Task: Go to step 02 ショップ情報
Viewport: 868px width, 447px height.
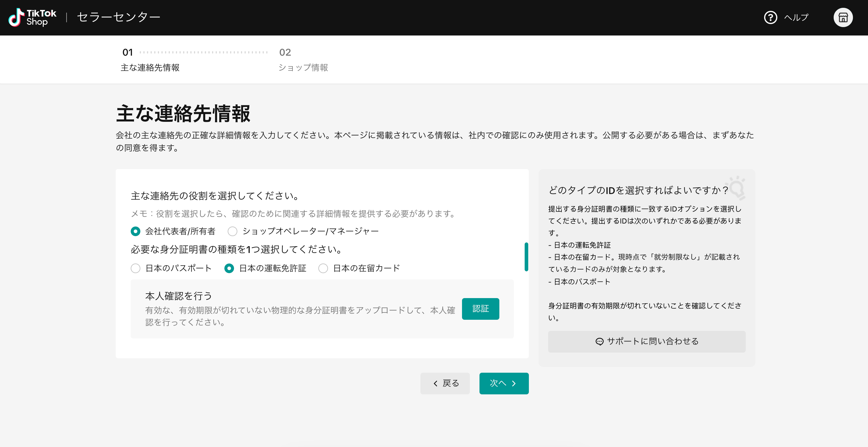Action: coord(303,60)
